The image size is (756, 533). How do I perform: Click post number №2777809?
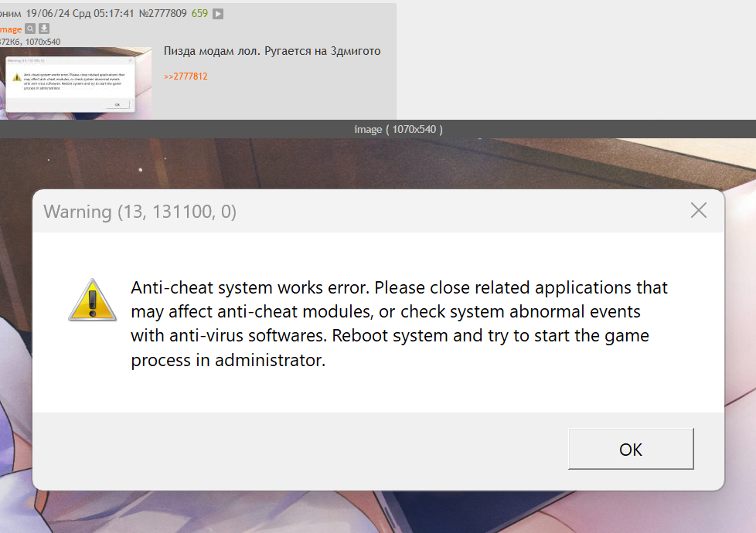tap(162, 13)
